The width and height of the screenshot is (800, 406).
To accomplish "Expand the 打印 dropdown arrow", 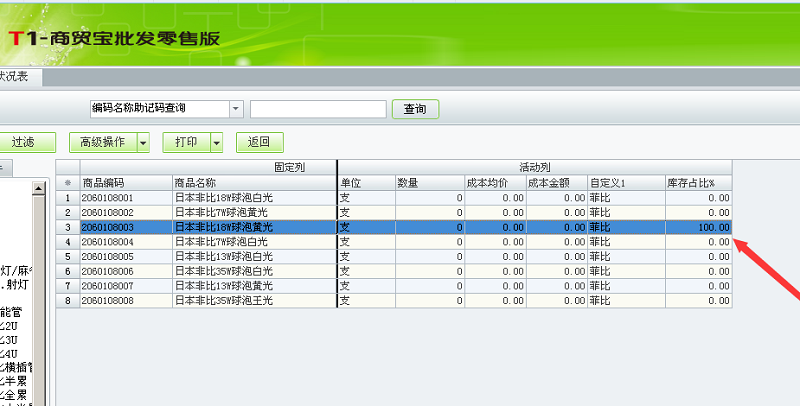I will [x=217, y=142].
